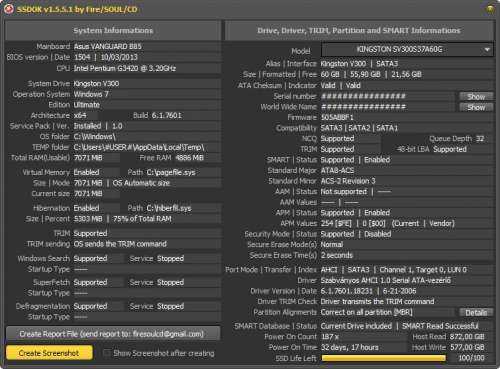Show the hidden World Wide Name
Viewport: 500px width, 369px height.
tap(476, 107)
